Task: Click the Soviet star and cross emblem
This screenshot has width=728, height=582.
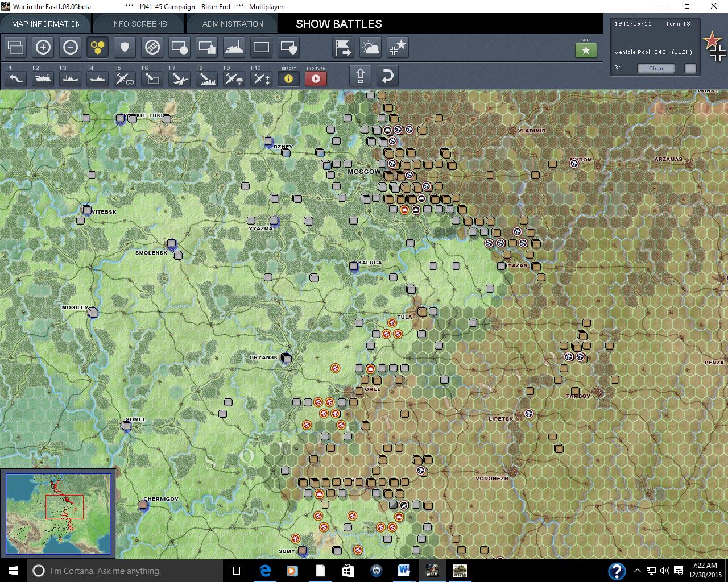Action: [x=714, y=47]
